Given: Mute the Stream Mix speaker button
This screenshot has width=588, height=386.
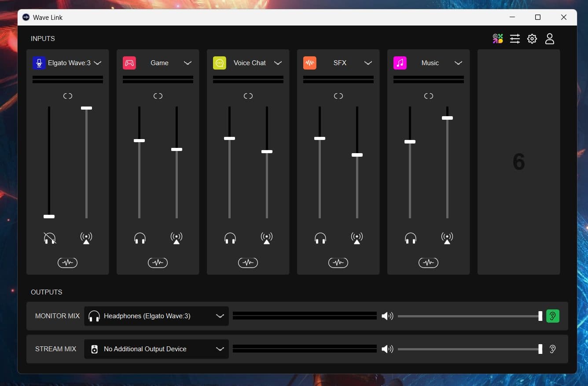Looking at the screenshot, I should [387, 349].
